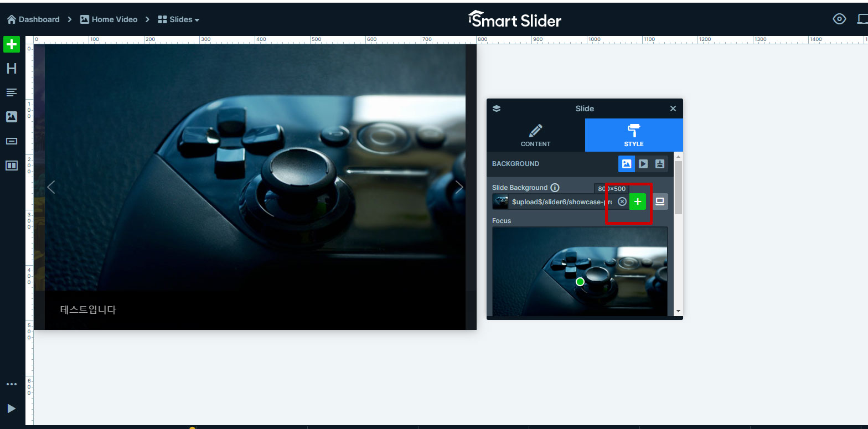Add a Heading layer with H icon

point(12,69)
